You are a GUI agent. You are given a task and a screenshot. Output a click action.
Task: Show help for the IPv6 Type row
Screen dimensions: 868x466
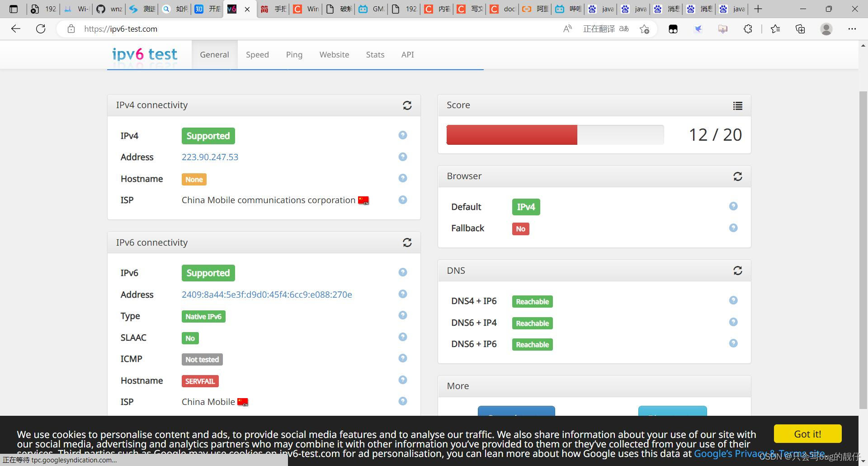403,315
